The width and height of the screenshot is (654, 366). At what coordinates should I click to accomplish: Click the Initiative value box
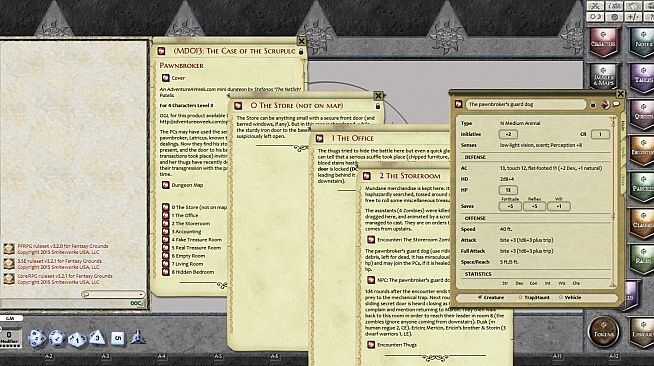pyautogui.click(x=508, y=134)
